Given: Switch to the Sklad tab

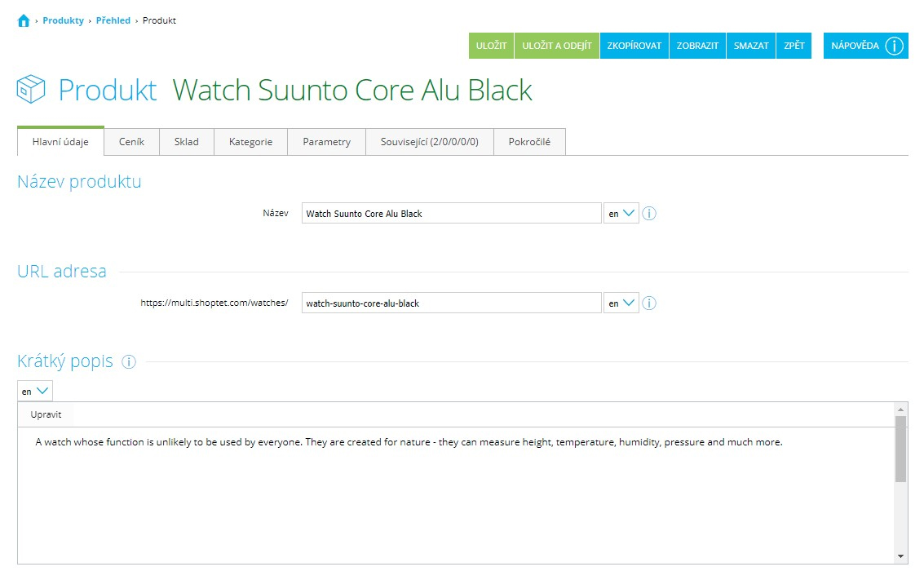Looking at the screenshot, I should coord(186,142).
